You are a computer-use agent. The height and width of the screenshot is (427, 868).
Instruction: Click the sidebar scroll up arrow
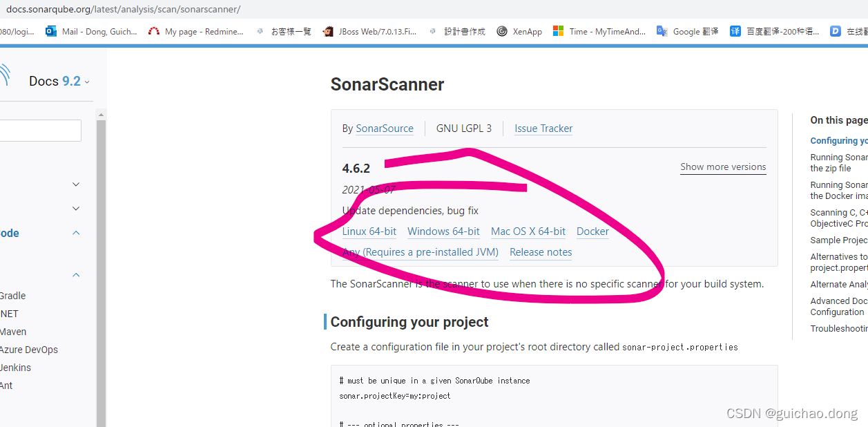tap(101, 114)
